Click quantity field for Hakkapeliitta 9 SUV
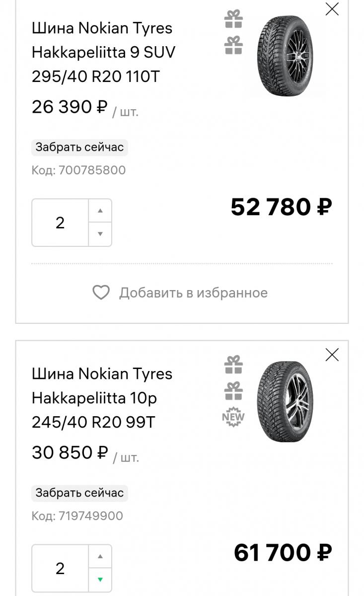 [60, 223]
